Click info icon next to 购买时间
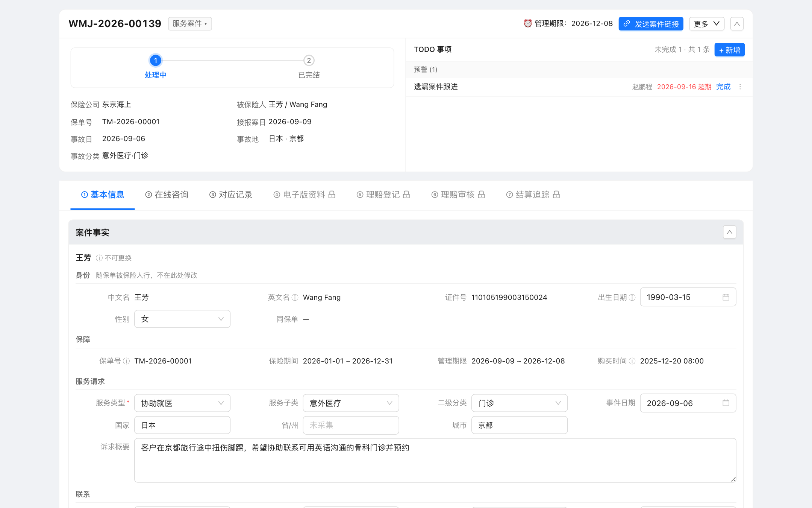This screenshot has width=812, height=508. pos(632,361)
